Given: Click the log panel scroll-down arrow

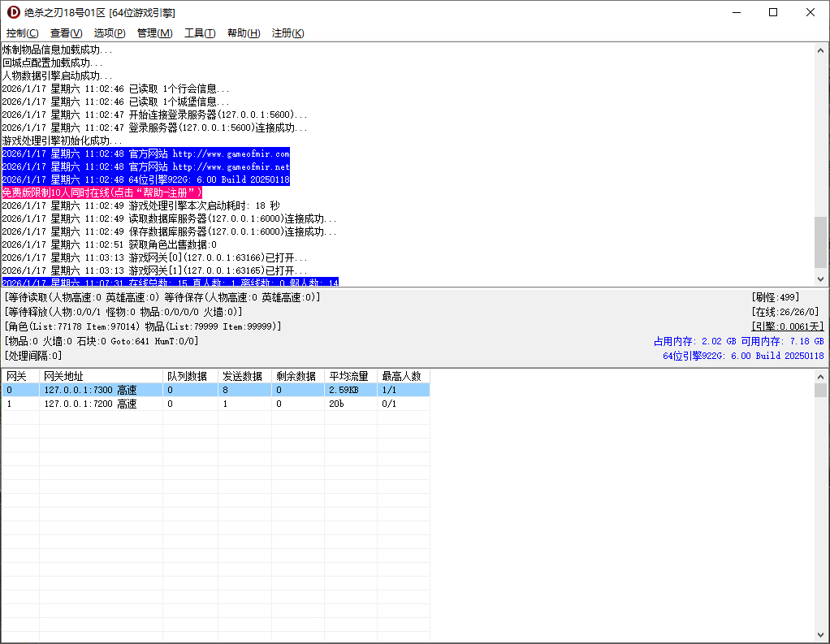Looking at the screenshot, I should [821, 279].
